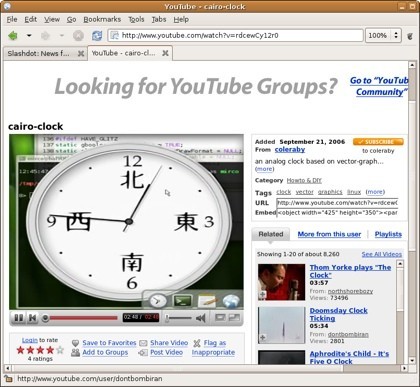Viewport: 420px width, 387px height.
Task: Close the Slashdot tab
Action: coord(81,53)
